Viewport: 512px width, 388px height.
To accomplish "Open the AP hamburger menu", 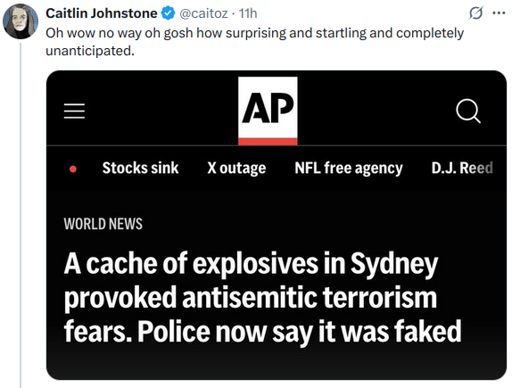I will click(74, 111).
